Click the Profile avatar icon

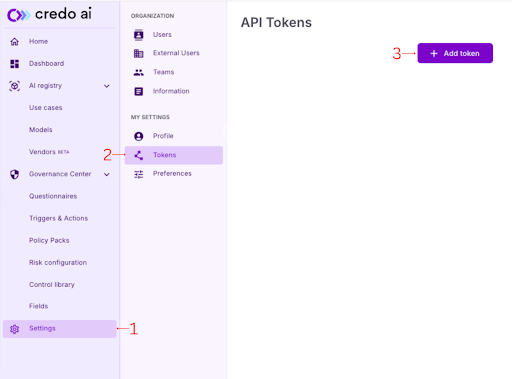click(x=139, y=136)
